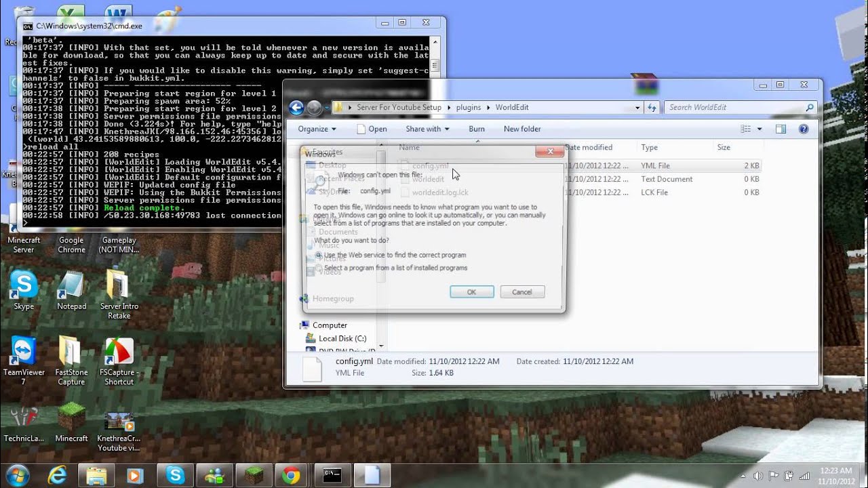
Task: Toggle the Explorer preview pane icon
Action: (x=781, y=129)
